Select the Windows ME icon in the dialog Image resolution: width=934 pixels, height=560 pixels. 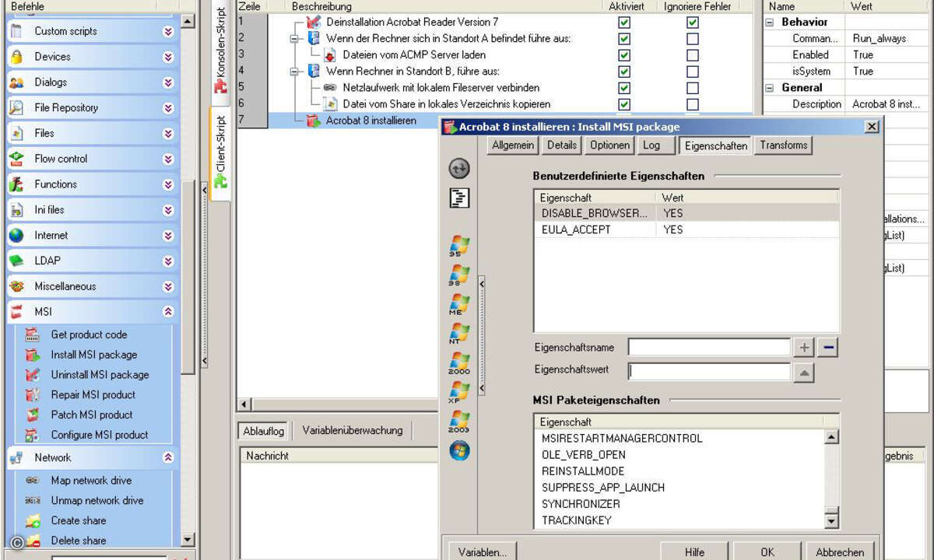[x=459, y=304]
